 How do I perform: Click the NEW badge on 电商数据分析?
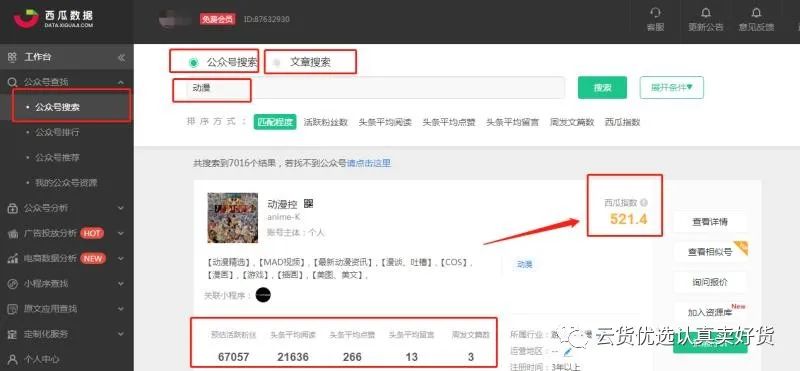pos(93,259)
